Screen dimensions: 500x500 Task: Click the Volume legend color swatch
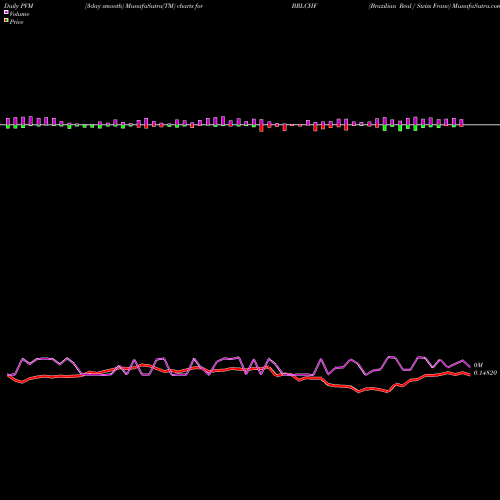click(x=6, y=12)
